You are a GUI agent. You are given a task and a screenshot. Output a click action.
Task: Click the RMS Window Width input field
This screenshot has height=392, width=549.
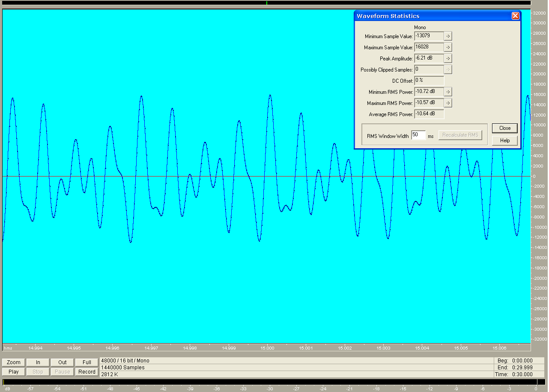click(x=419, y=135)
